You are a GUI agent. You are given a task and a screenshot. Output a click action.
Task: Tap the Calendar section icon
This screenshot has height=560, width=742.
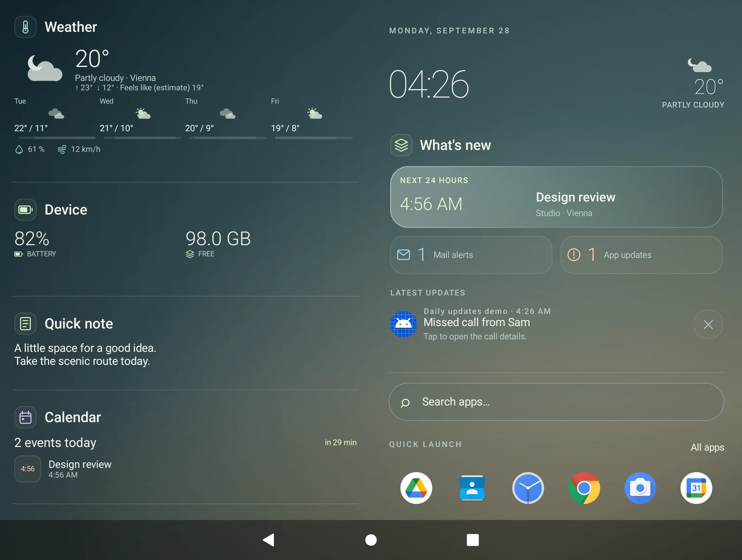(26, 417)
